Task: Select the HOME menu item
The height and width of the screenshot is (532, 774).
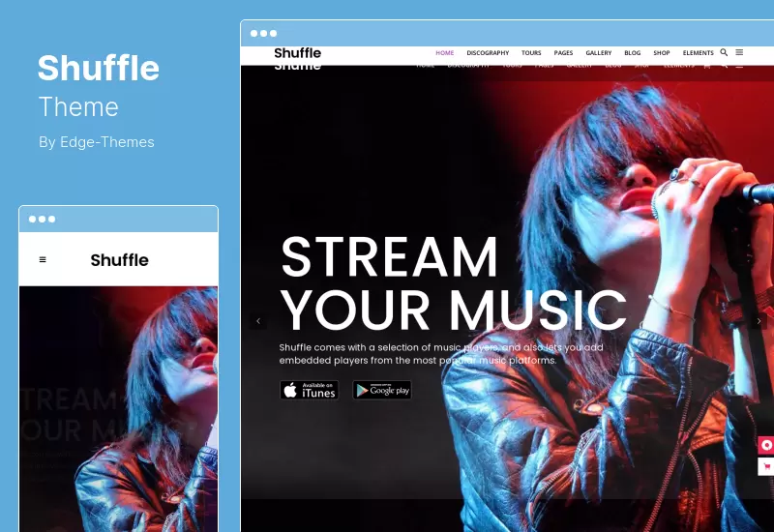Action: pos(444,53)
